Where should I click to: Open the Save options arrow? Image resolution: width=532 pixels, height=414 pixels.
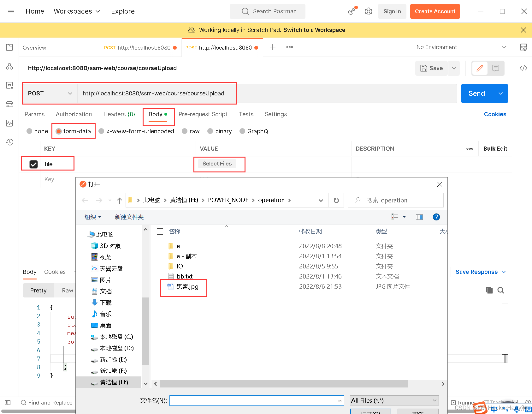[x=454, y=68]
